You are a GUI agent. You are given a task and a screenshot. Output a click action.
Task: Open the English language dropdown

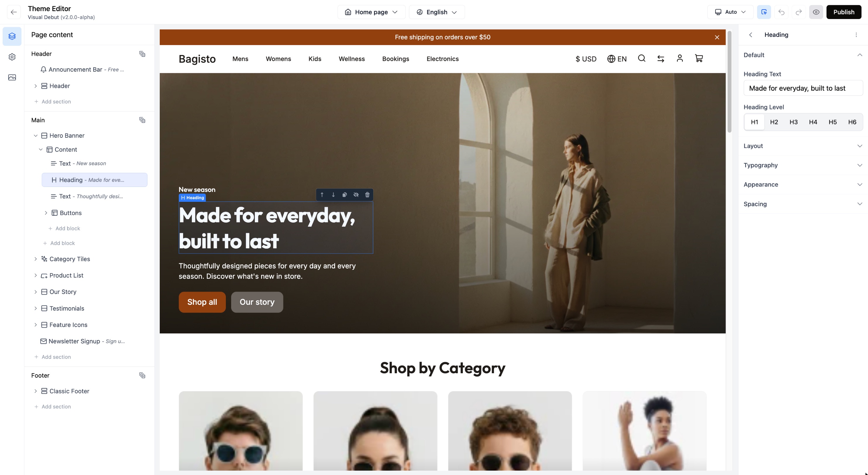(437, 12)
